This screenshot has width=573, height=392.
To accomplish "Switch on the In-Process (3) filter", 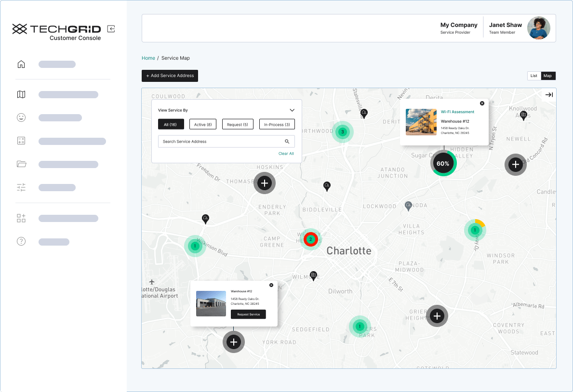I will 277,124.
